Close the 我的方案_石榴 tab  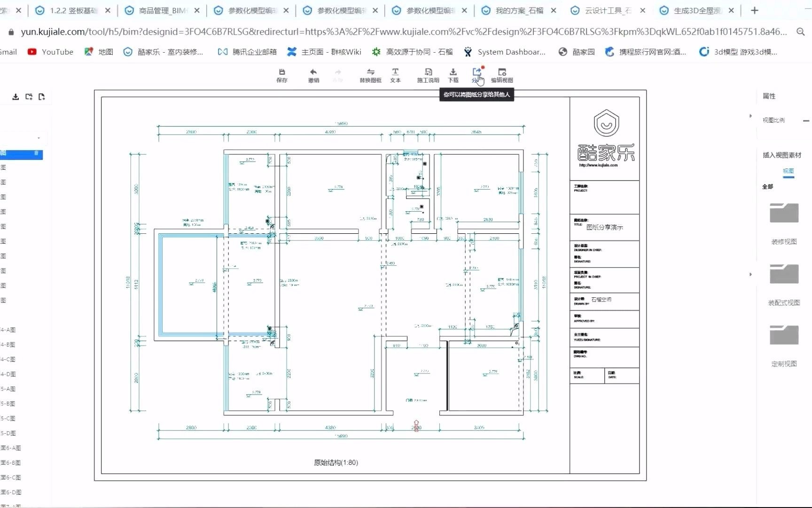pos(554,10)
